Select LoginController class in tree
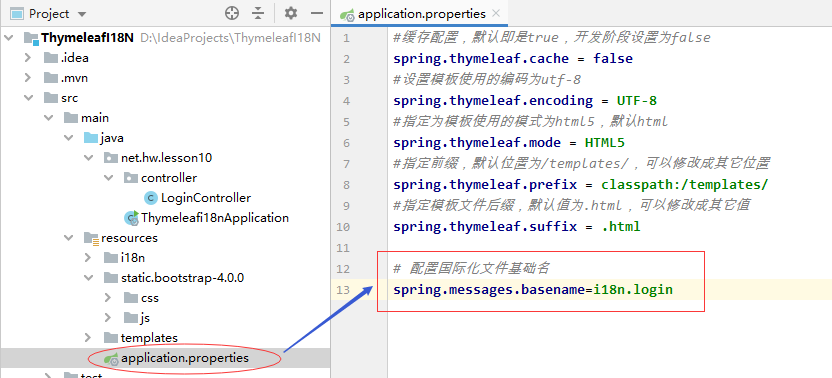 coord(206,198)
